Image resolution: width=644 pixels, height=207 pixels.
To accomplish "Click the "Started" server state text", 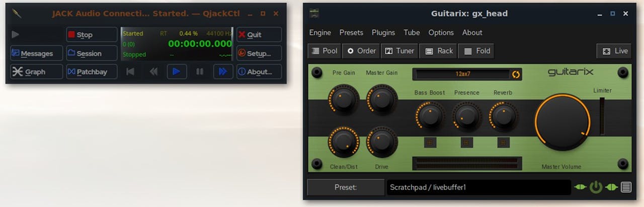I will tap(133, 34).
